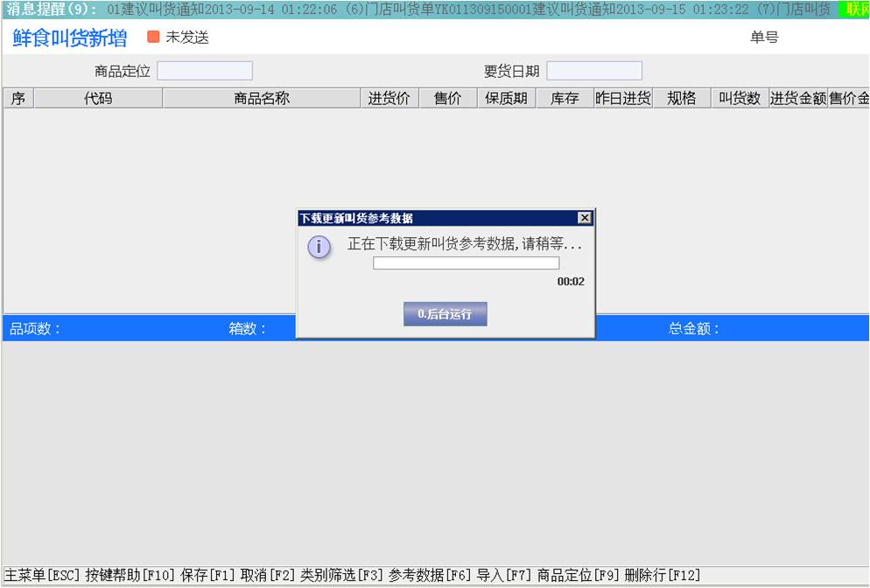Click the 进货金额 column header
Image resolution: width=870 pixels, height=588 pixels.
tap(798, 98)
